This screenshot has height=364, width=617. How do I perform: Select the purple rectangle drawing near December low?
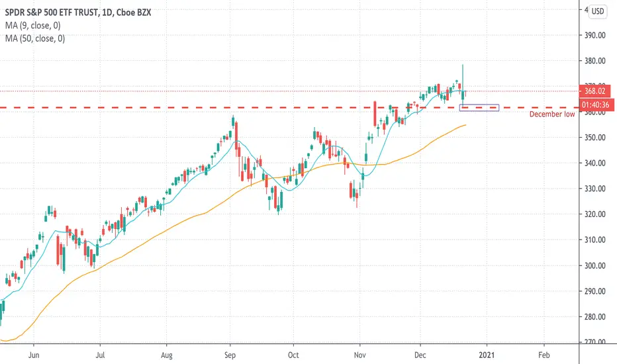[479, 108]
